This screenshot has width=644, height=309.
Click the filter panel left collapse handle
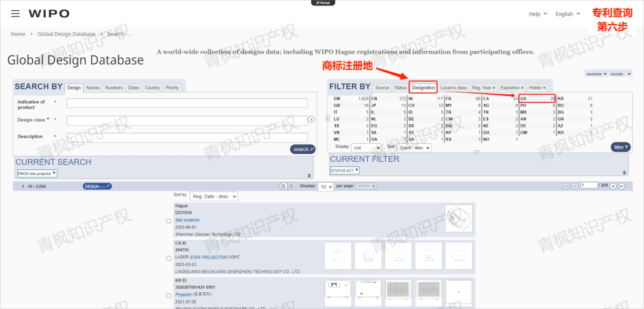tap(328, 118)
